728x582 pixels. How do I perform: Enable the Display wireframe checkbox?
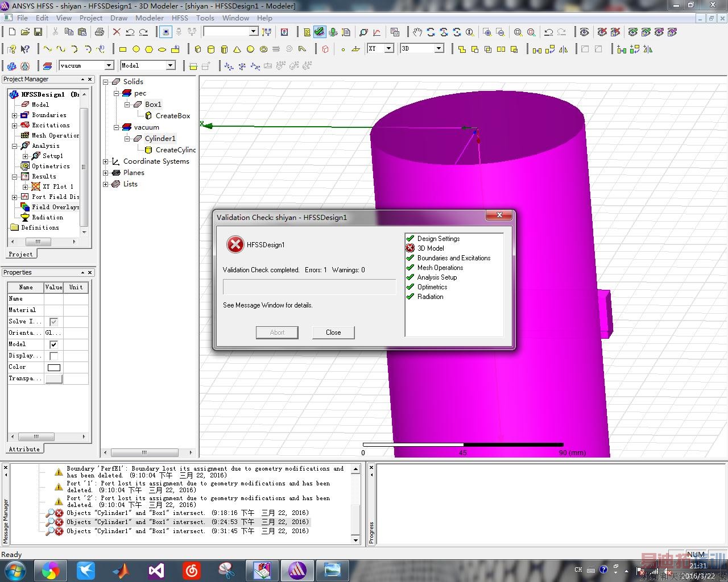click(x=53, y=356)
